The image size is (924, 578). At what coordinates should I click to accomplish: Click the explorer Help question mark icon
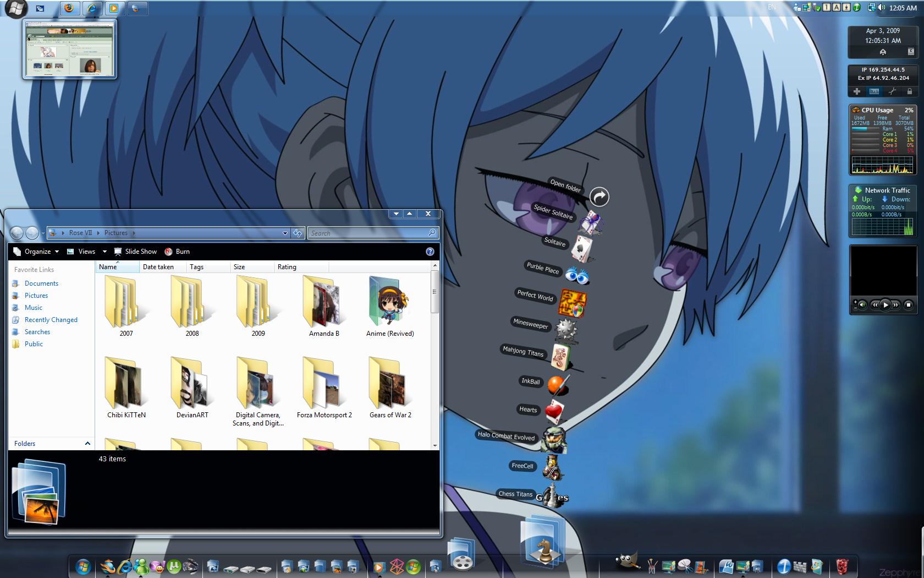click(430, 252)
